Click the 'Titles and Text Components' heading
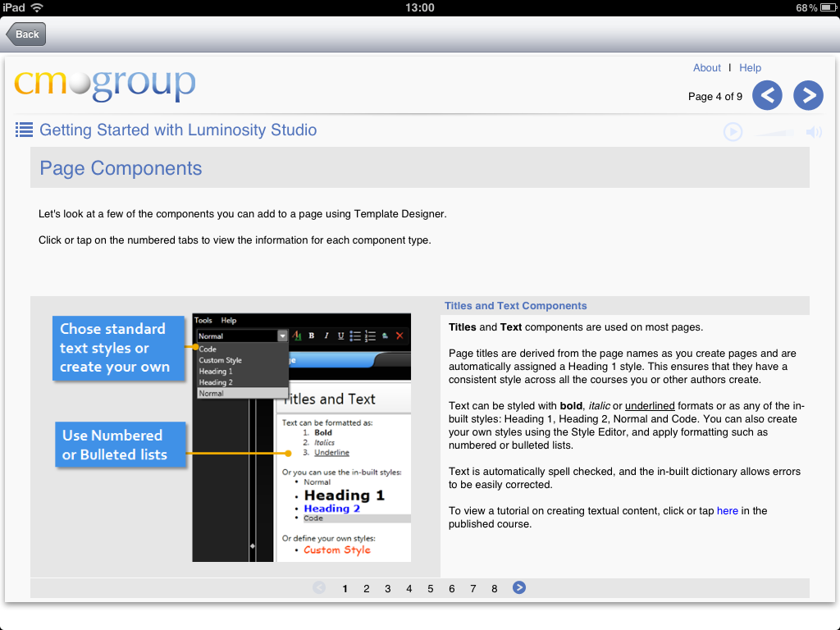 [515, 306]
